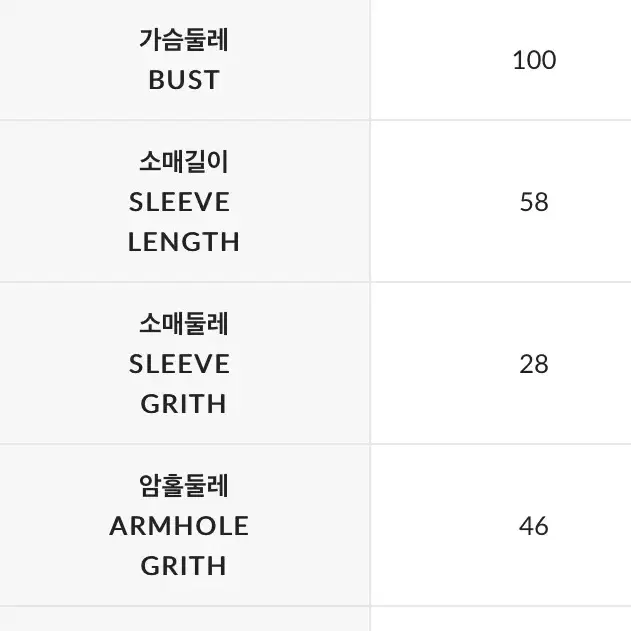Select the ARMHOLE label text

179,526
